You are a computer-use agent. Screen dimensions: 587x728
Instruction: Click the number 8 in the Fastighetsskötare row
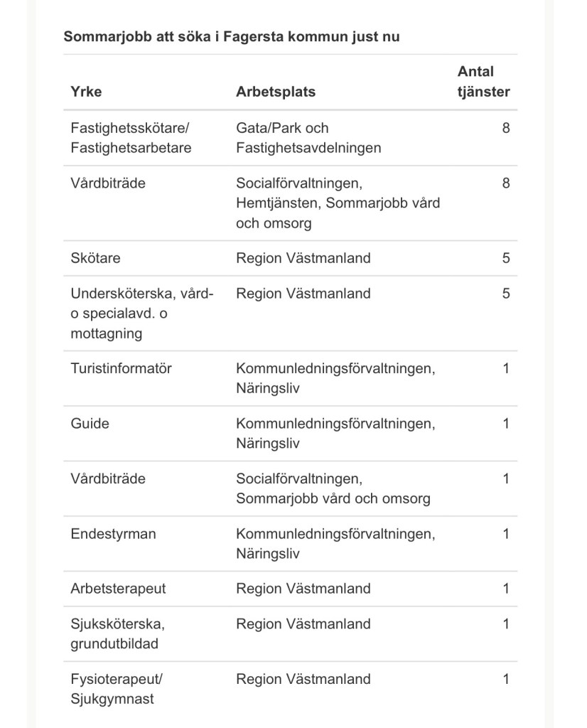tap(506, 129)
